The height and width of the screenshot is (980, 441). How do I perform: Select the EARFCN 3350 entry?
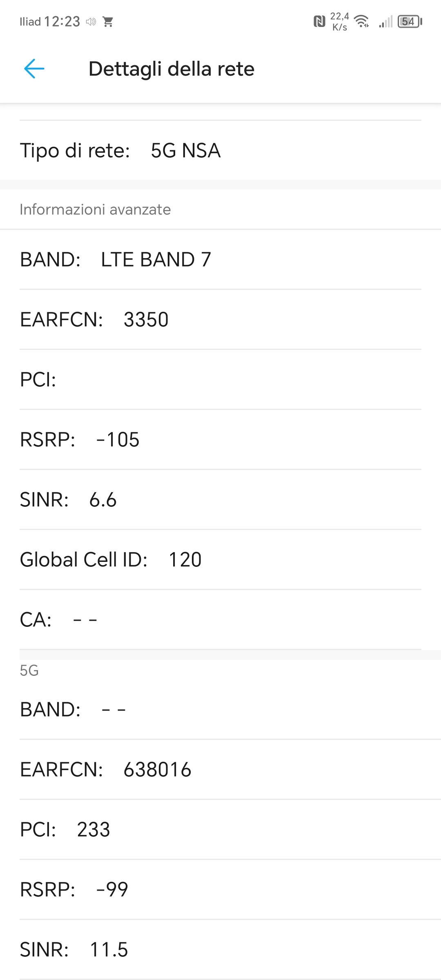pos(220,319)
